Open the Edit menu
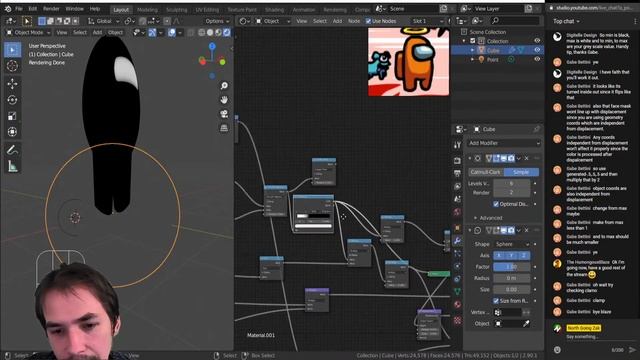 [x=33, y=9]
